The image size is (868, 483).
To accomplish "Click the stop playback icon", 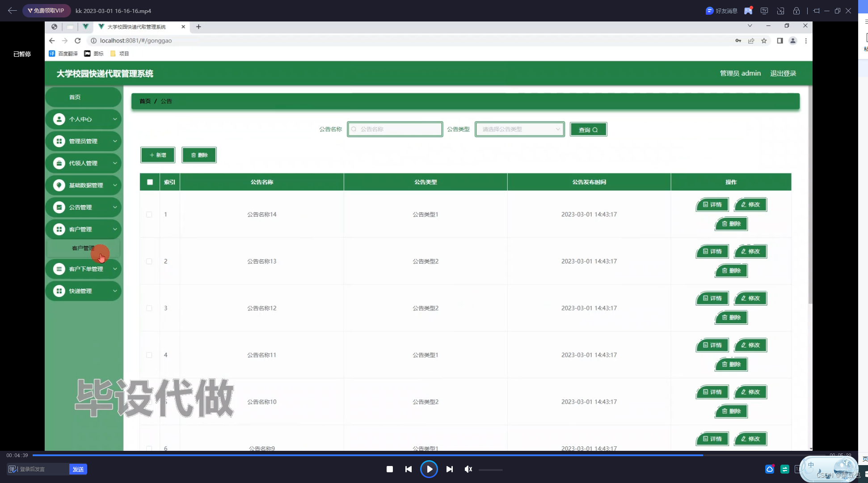I will pos(390,469).
